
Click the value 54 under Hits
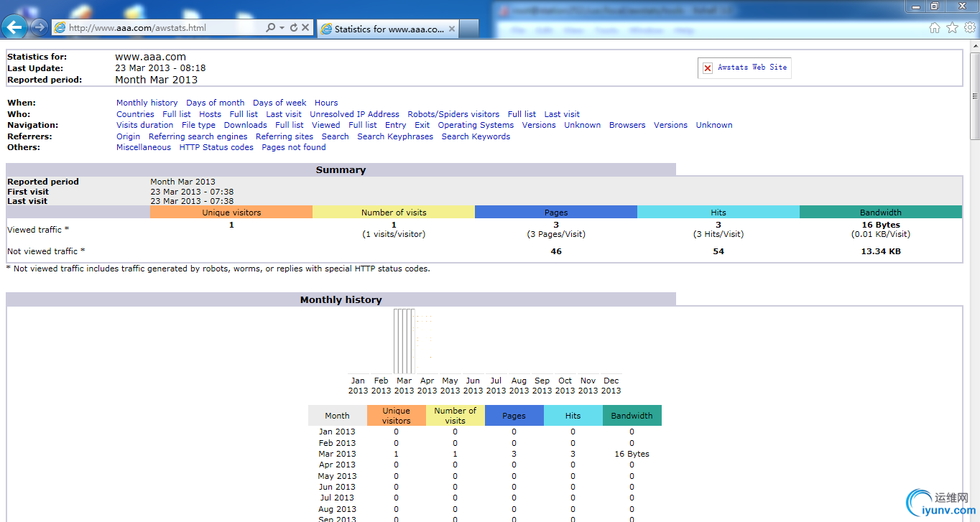pyautogui.click(x=718, y=251)
